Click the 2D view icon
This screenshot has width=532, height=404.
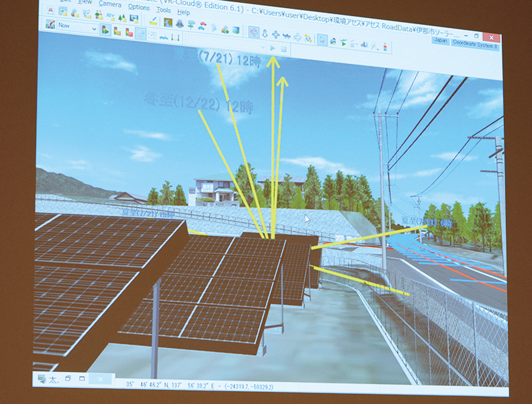153,34
